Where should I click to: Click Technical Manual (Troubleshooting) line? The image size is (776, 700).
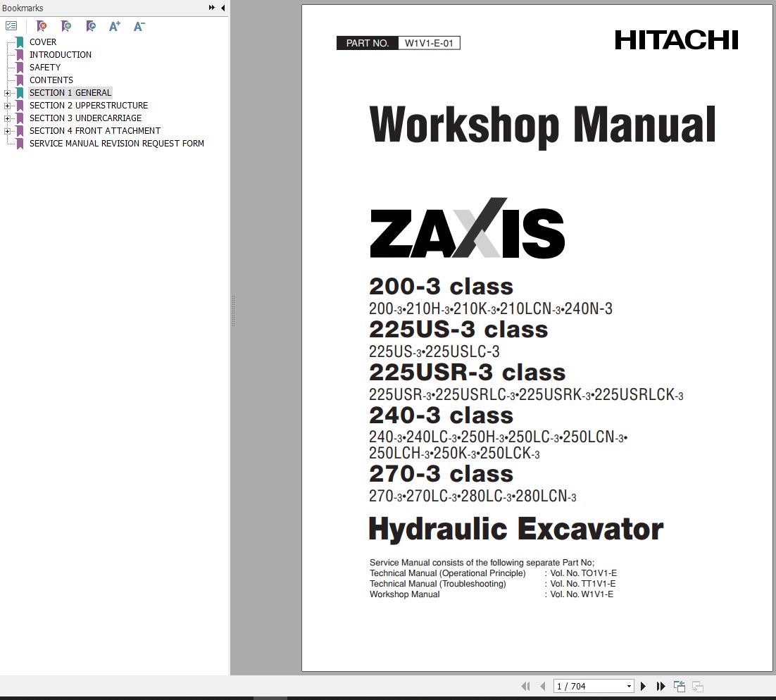[438, 584]
